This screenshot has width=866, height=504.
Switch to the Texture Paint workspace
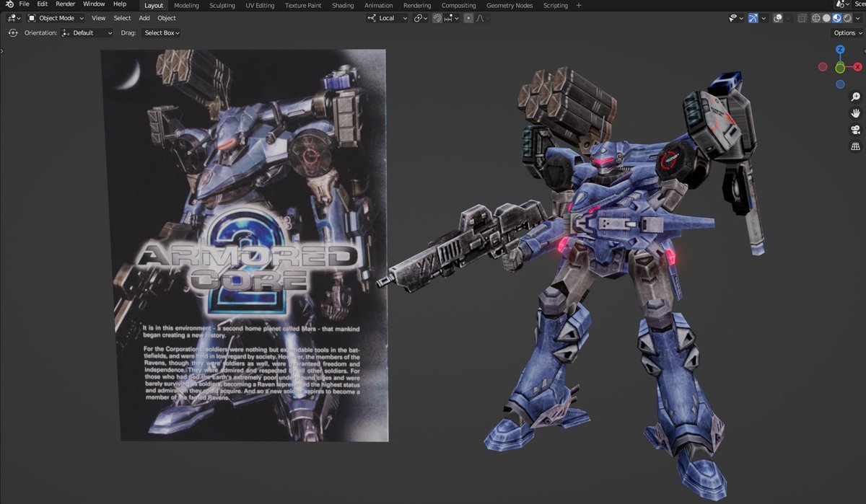coord(303,5)
